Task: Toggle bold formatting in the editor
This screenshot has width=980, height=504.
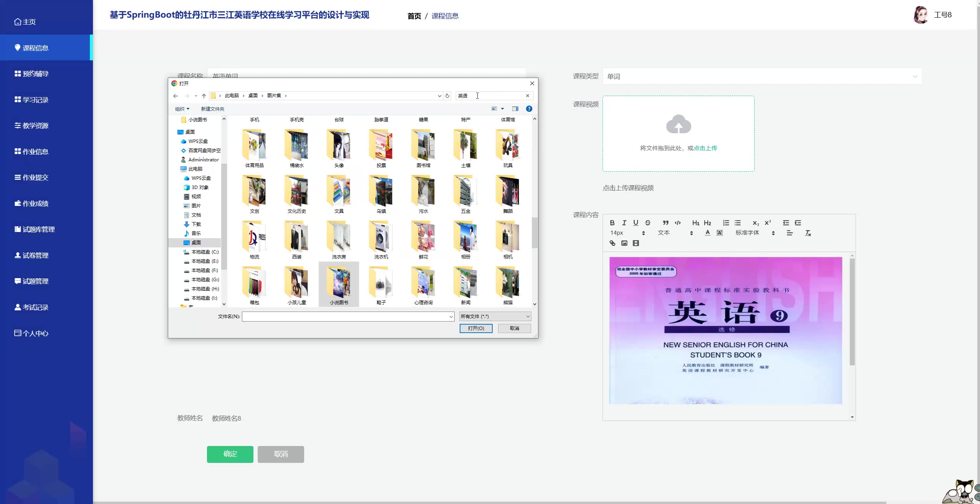Action: tap(612, 223)
